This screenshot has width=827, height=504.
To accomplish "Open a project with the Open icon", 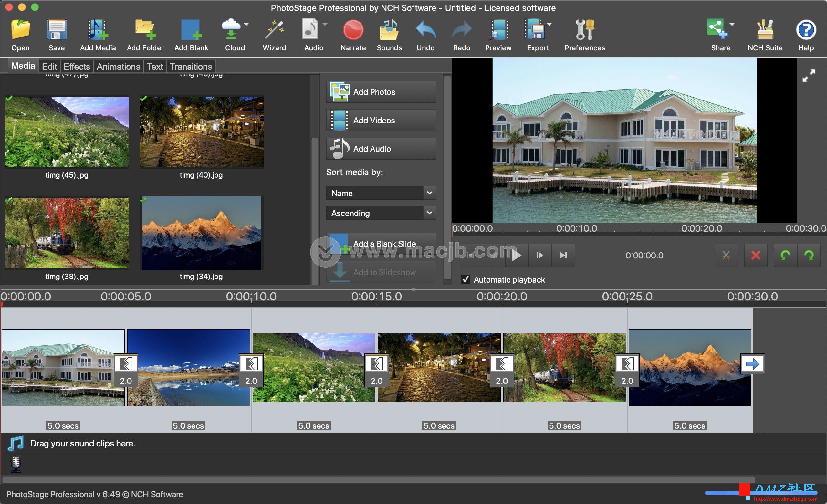I will coord(20,30).
